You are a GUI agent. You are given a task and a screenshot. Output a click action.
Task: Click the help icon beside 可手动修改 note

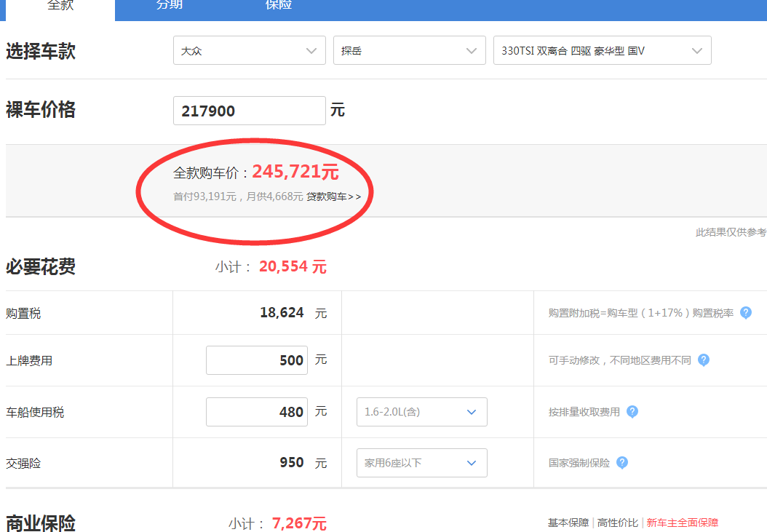click(x=704, y=360)
